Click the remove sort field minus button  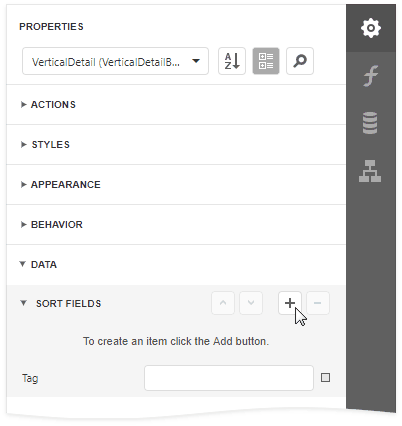(x=318, y=303)
